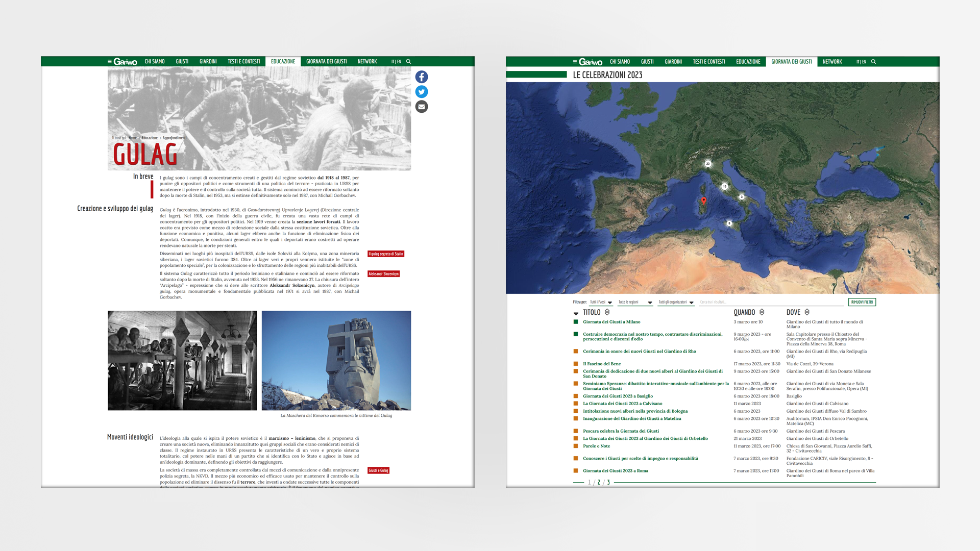The image size is (980, 551).
Task: Click the map cluster marker labeled 23
Action: pyautogui.click(x=708, y=164)
